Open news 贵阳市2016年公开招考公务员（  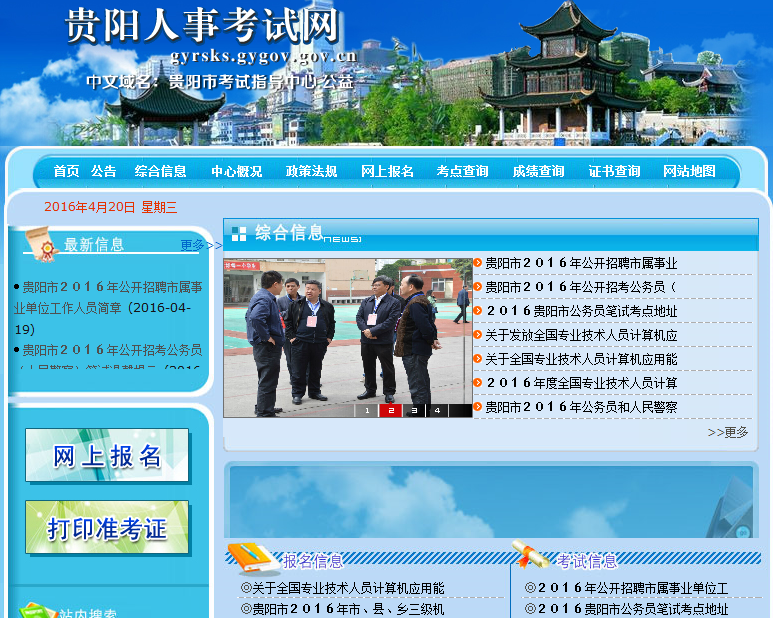[x=581, y=287]
